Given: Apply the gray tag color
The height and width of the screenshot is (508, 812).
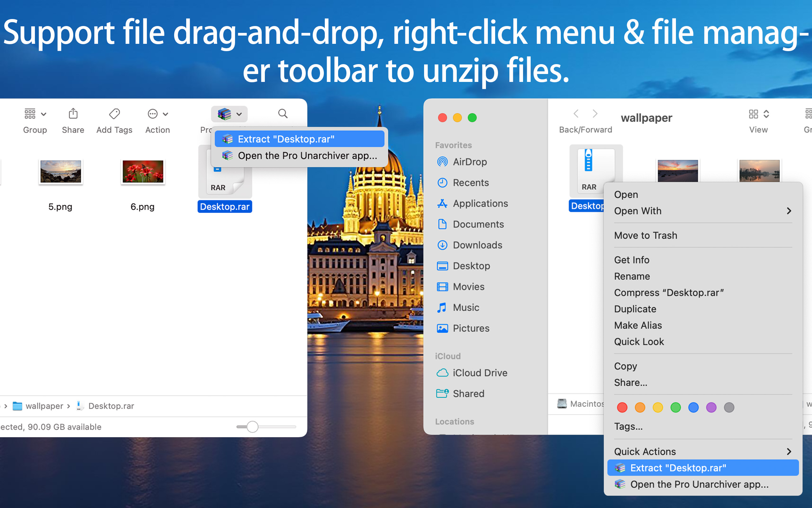Looking at the screenshot, I should pyautogui.click(x=729, y=408).
